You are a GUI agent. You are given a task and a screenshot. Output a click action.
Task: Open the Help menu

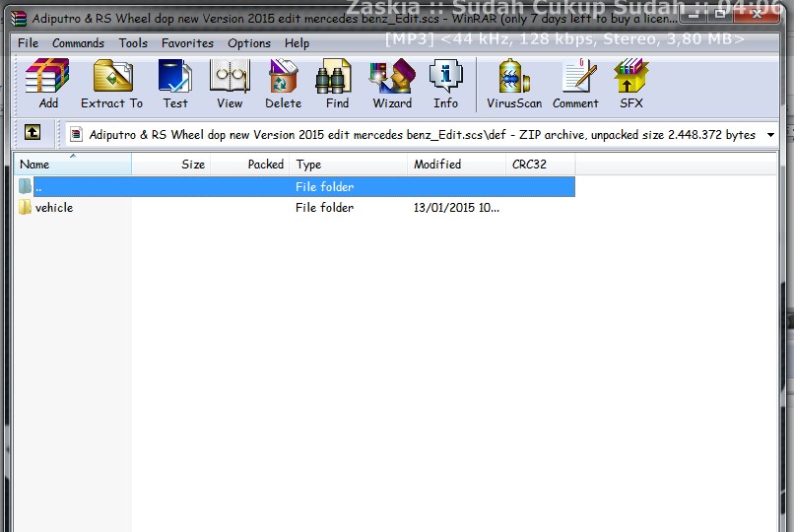(297, 43)
